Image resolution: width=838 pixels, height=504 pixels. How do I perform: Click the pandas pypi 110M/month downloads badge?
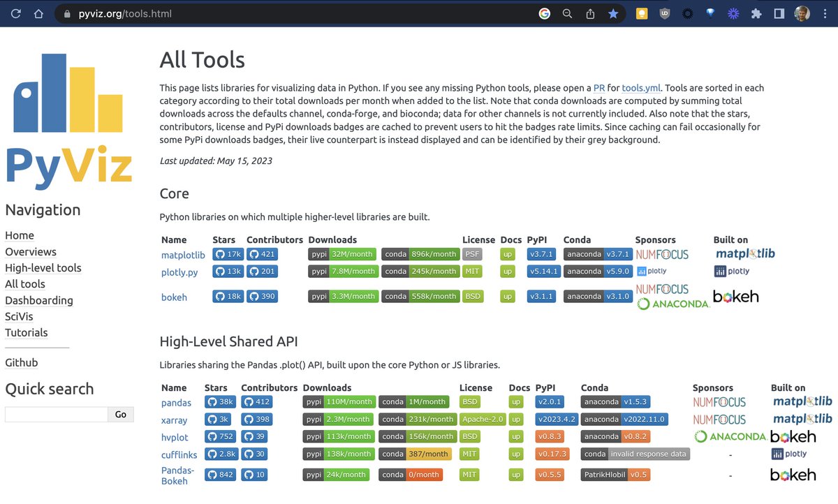pos(339,402)
